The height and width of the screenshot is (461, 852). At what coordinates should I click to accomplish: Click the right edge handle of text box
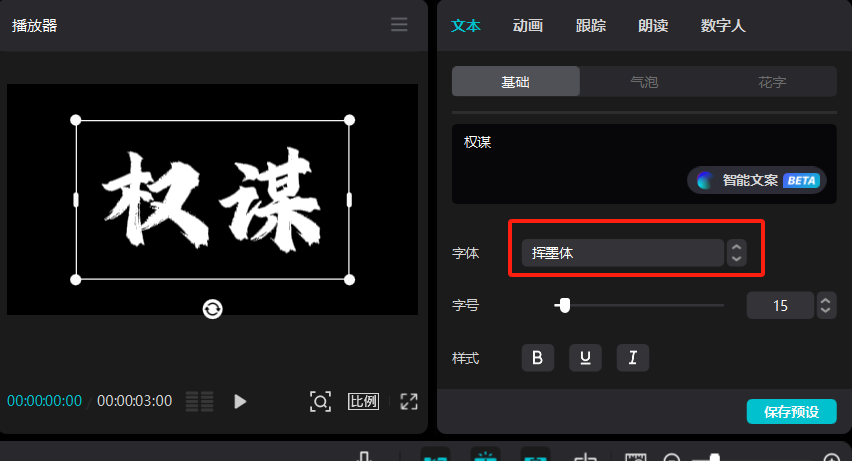pos(349,200)
